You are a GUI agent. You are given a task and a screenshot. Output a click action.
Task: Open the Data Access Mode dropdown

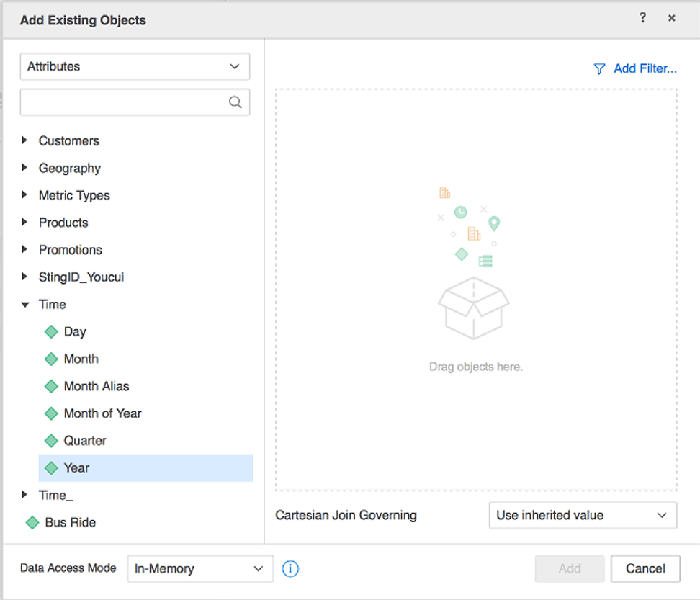coord(200,569)
